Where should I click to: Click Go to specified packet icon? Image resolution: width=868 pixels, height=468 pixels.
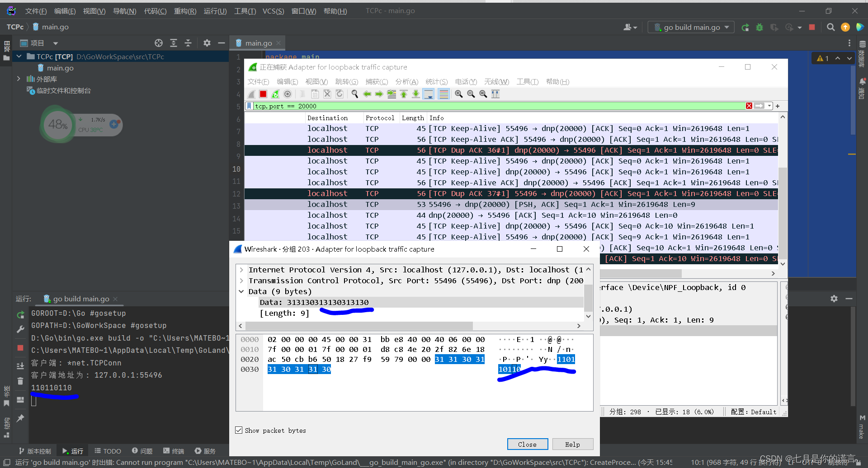[x=392, y=94]
